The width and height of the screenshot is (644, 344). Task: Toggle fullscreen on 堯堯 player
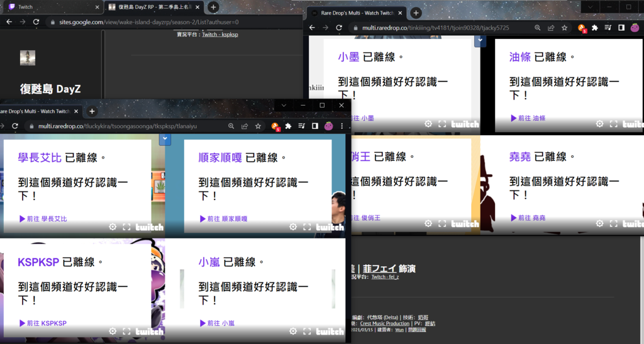click(614, 224)
